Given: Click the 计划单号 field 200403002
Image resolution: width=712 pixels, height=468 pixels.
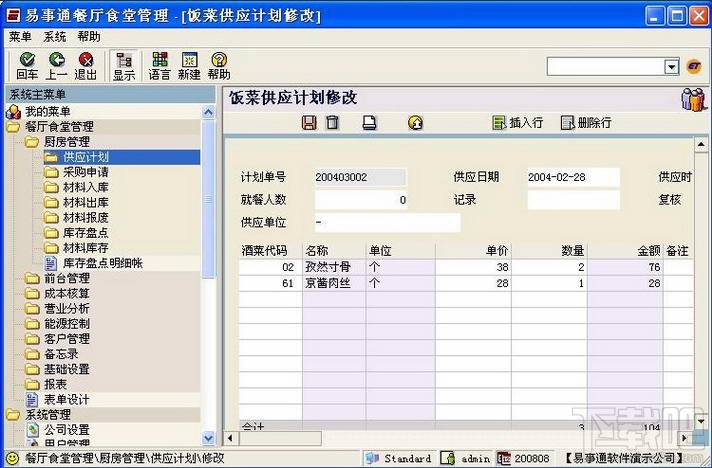Looking at the screenshot, I should point(361,177).
